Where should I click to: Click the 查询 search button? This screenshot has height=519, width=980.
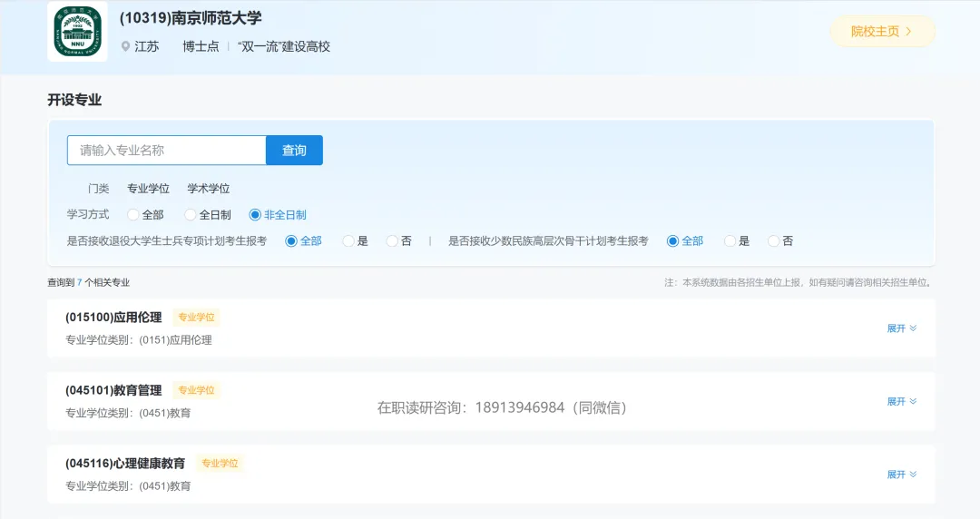point(294,150)
